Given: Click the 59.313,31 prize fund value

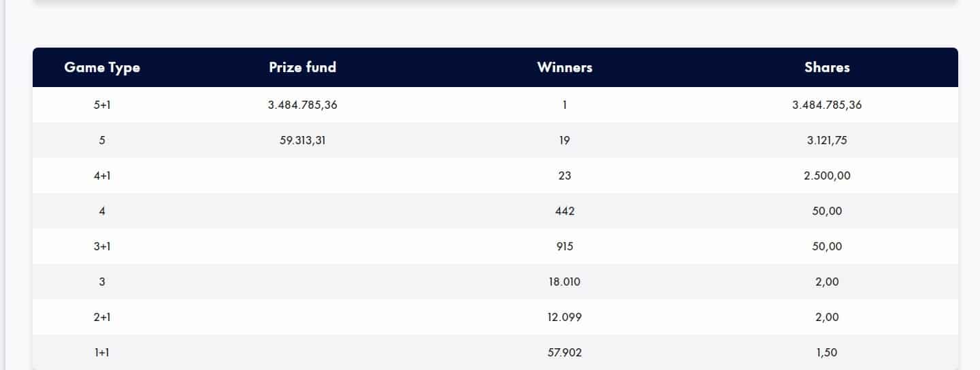Looking at the screenshot, I should [x=302, y=140].
